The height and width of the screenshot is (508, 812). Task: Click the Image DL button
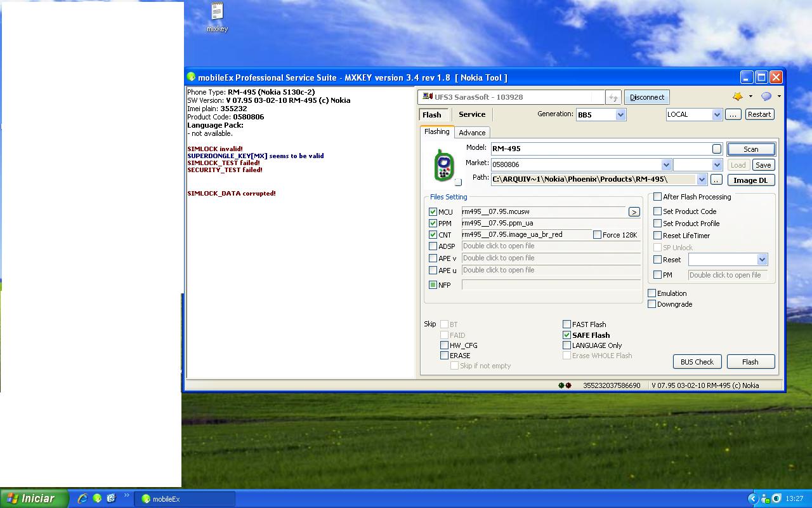[x=750, y=180]
